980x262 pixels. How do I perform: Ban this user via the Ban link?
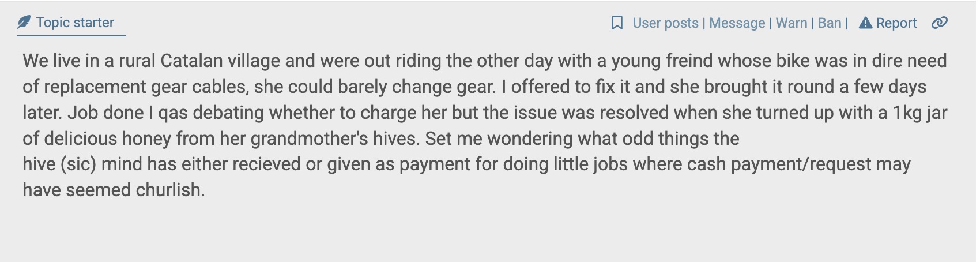(830, 23)
